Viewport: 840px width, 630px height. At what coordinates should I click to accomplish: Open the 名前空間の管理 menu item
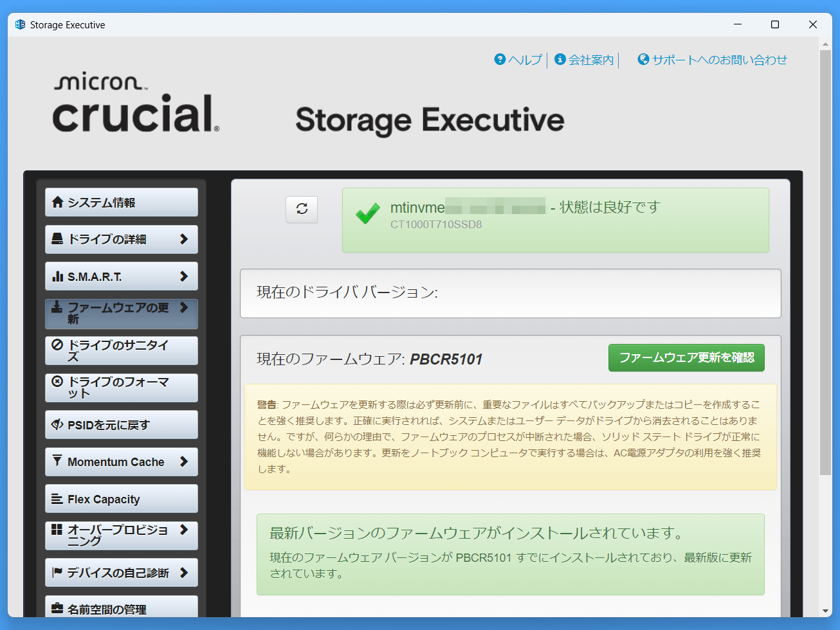122,607
